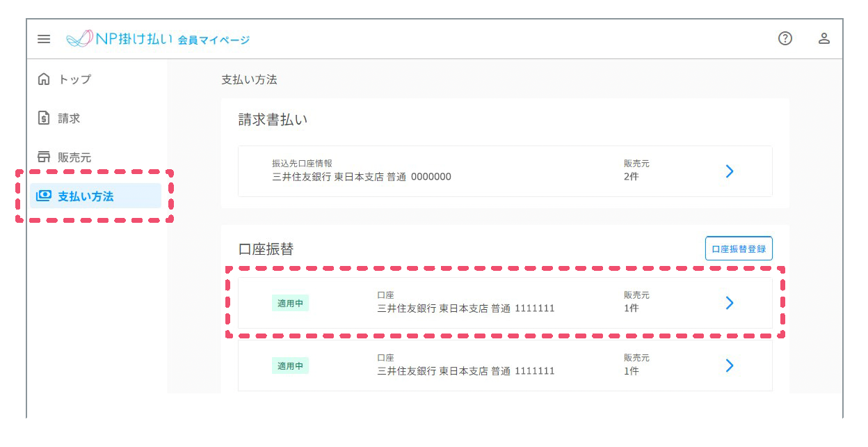Open the hamburger navigation menu
Viewport: 868px width, 447px height.
(44, 39)
